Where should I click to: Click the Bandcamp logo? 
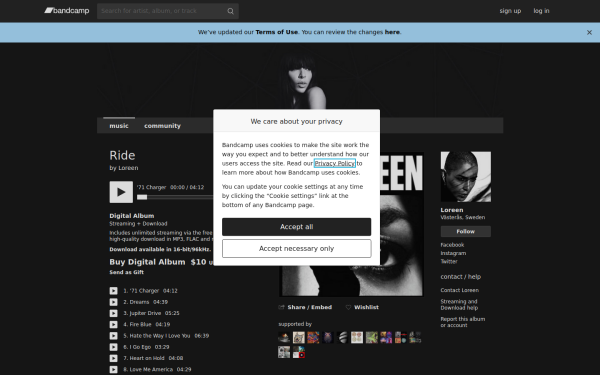[67, 11]
